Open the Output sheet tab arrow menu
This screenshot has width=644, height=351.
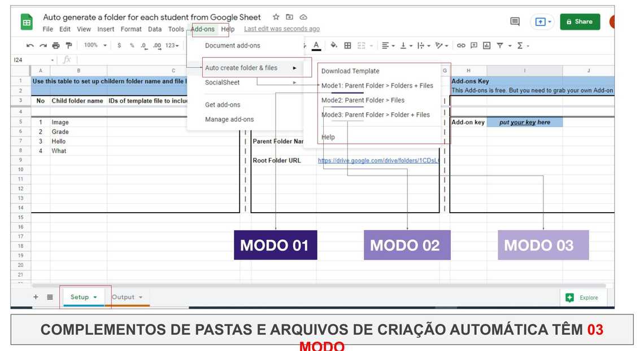pyautogui.click(x=141, y=297)
